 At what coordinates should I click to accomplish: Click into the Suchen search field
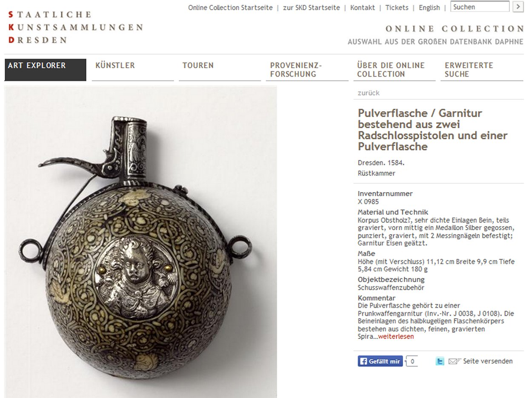tap(480, 7)
